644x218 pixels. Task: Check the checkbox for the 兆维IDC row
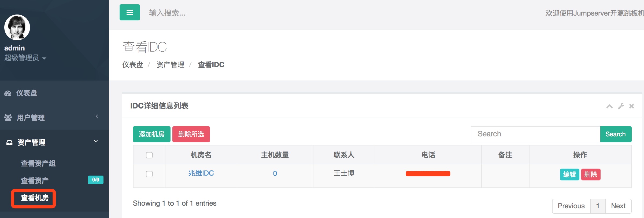click(x=149, y=174)
